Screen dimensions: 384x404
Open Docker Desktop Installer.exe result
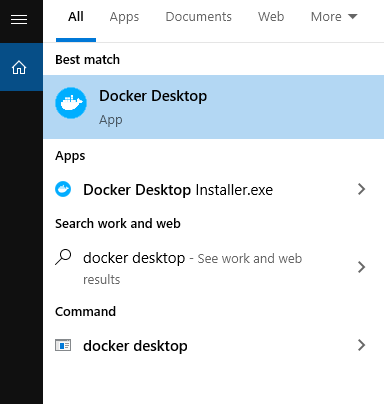213,189
